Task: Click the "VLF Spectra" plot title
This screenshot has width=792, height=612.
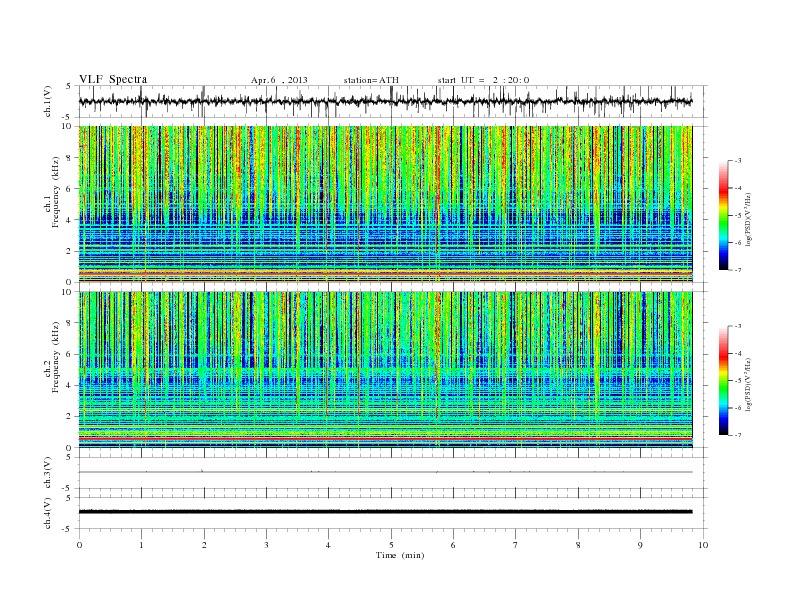Action: (x=113, y=79)
